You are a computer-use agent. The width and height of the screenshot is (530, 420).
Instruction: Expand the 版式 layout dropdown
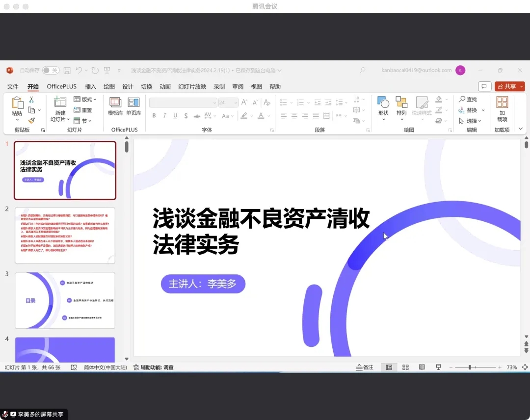85,100
